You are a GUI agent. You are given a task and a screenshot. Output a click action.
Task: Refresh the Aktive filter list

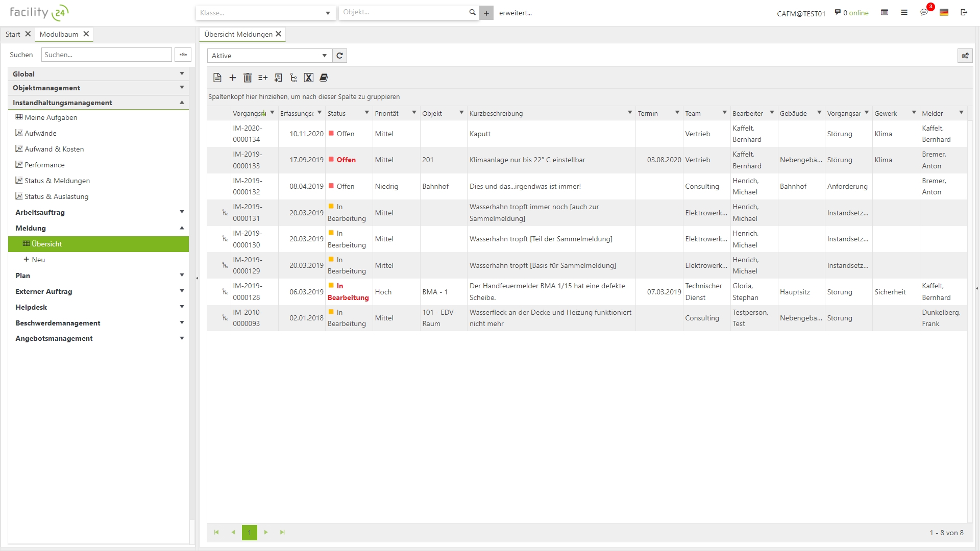pyautogui.click(x=339, y=56)
